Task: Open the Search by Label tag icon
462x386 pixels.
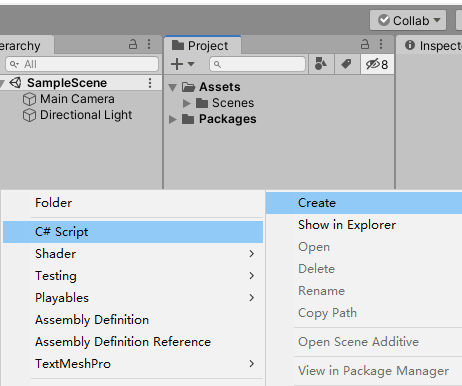Action: (x=347, y=64)
